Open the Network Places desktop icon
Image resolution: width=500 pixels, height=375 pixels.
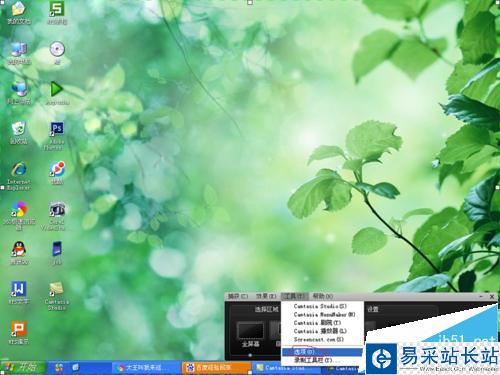19,93
